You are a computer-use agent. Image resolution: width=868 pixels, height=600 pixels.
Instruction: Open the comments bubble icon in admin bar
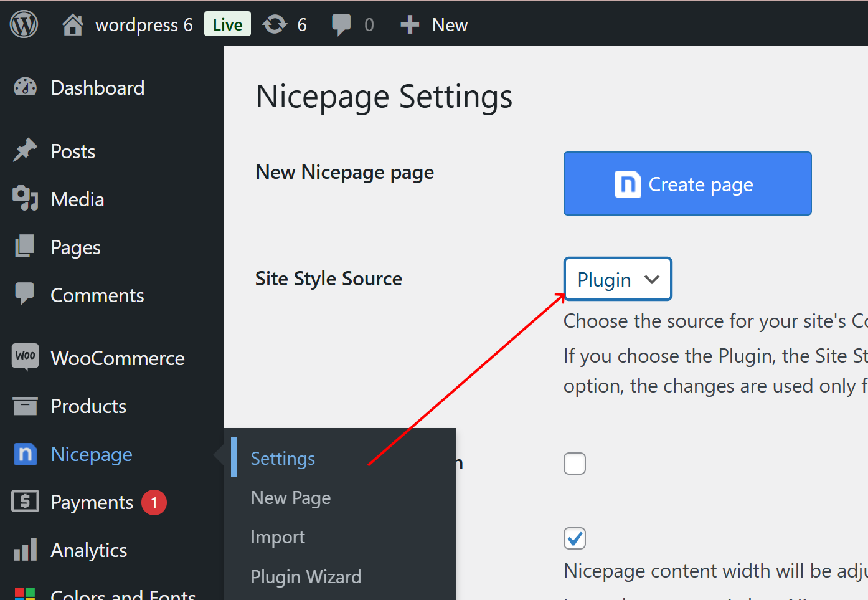click(x=341, y=25)
